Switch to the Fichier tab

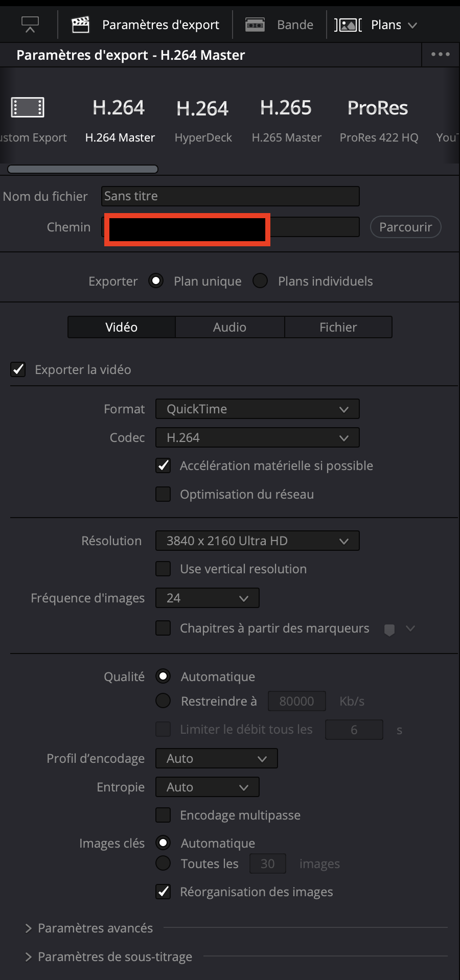338,327
